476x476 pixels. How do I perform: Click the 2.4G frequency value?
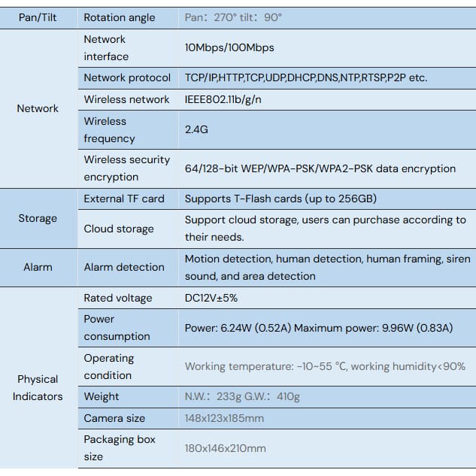point(196,129)
